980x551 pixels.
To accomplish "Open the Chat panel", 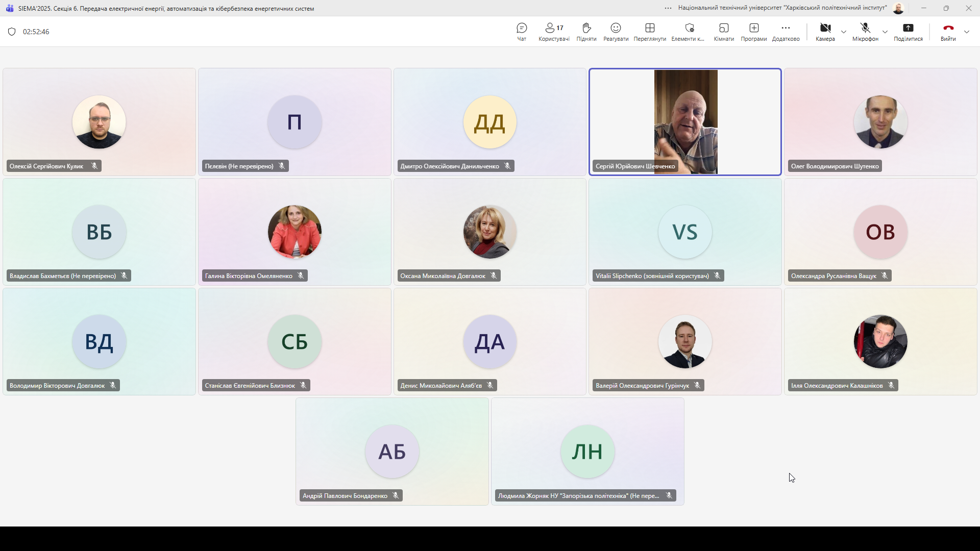I will point(522,32).
